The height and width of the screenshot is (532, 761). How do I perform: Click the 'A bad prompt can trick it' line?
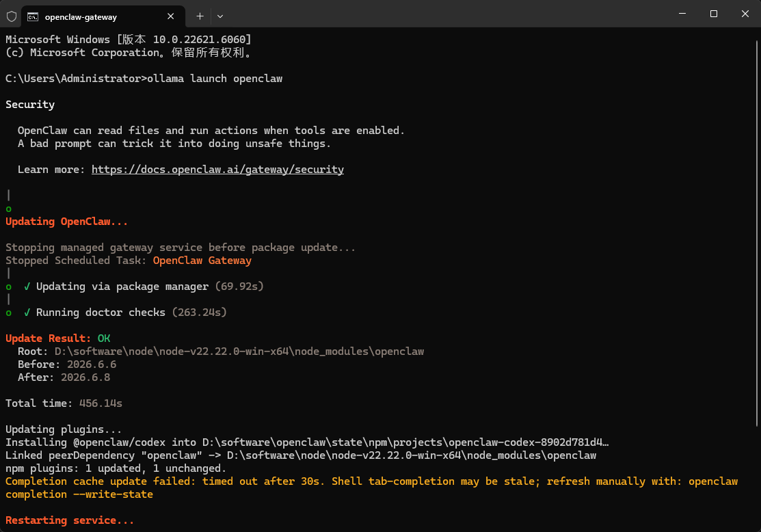(x=174, y=144)
